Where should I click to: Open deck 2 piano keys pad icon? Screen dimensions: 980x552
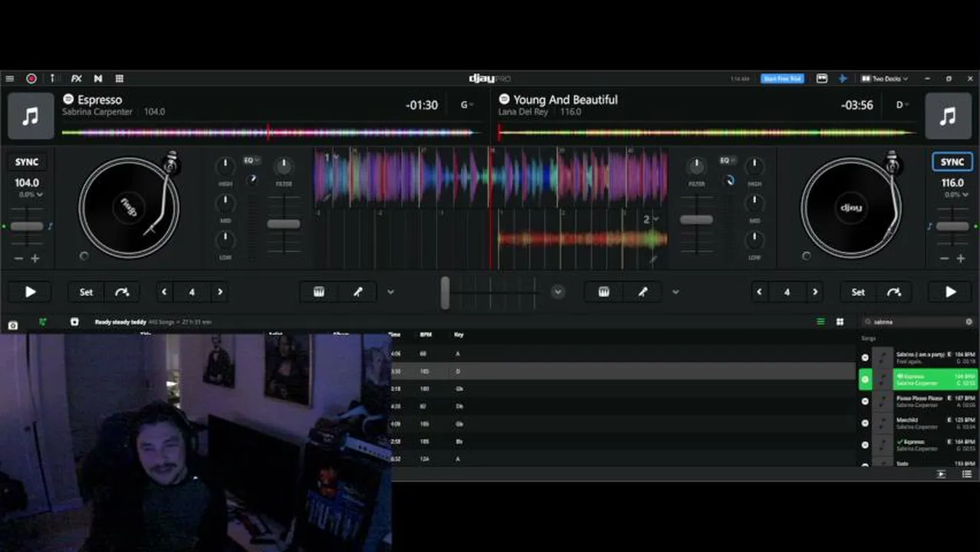[603, 292]
